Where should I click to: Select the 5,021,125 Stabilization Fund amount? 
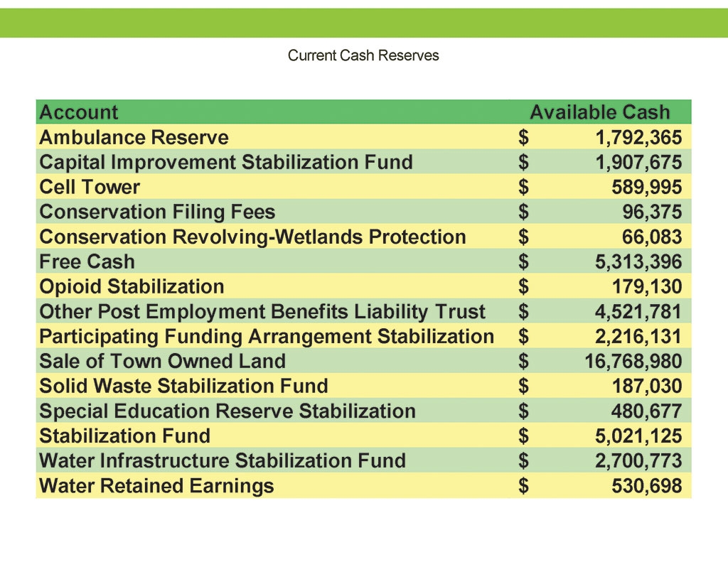638,436
